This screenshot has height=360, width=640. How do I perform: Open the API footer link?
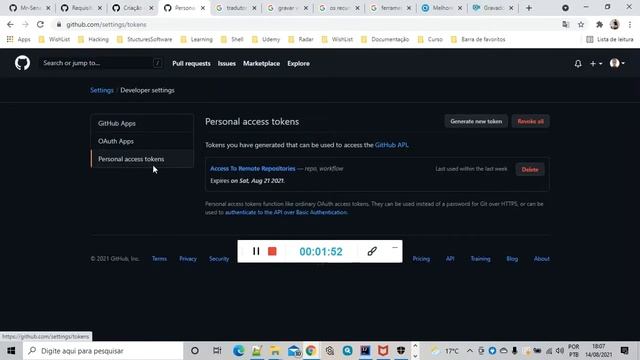pos(450,259)
